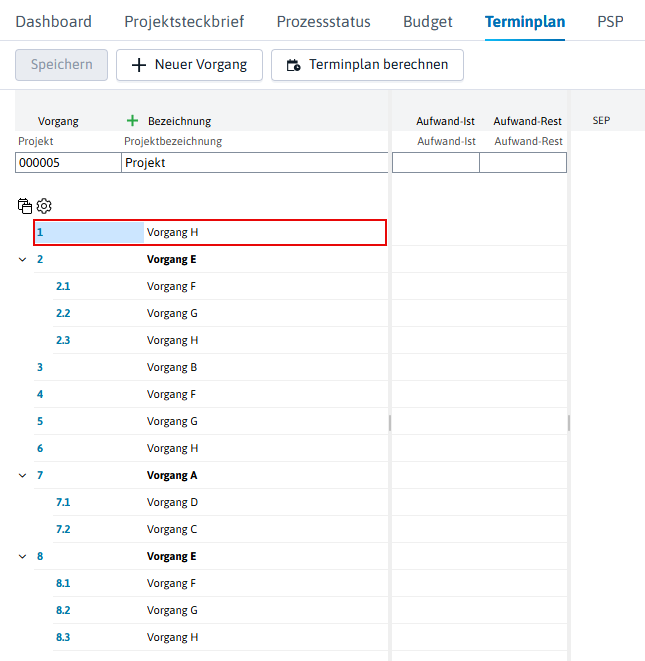Open the Prozessstatus tab
The width and height of the screenshot is (645, 661).
coord(323,21)
